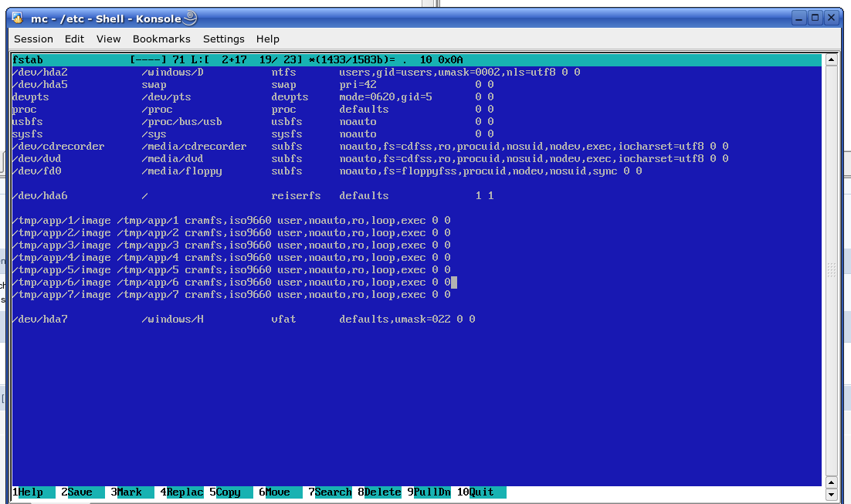Click the 10Quit function key
This screenshot has height=504, width=851.
[x=481, y=492]
